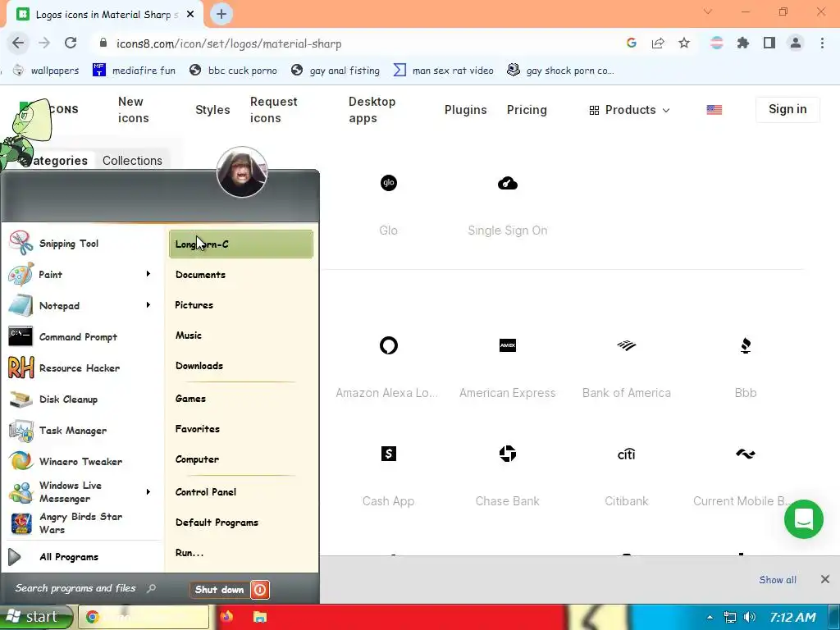
Task: Open Downloads from start menu
Action: click(x=241, y=366)
